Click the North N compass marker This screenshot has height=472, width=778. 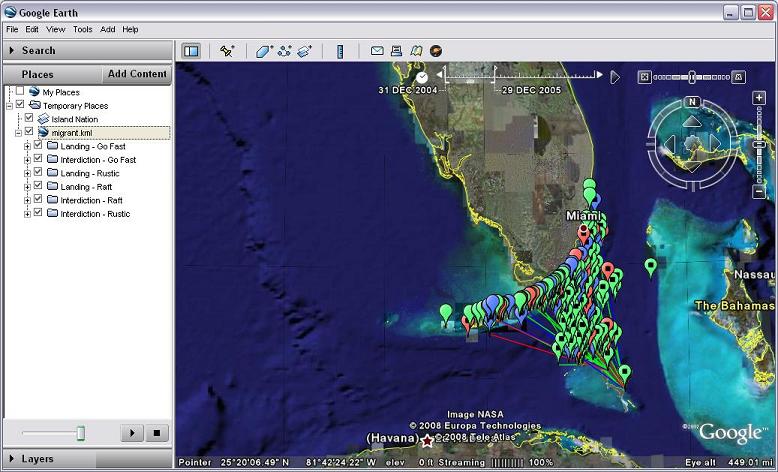pos(692,102)
